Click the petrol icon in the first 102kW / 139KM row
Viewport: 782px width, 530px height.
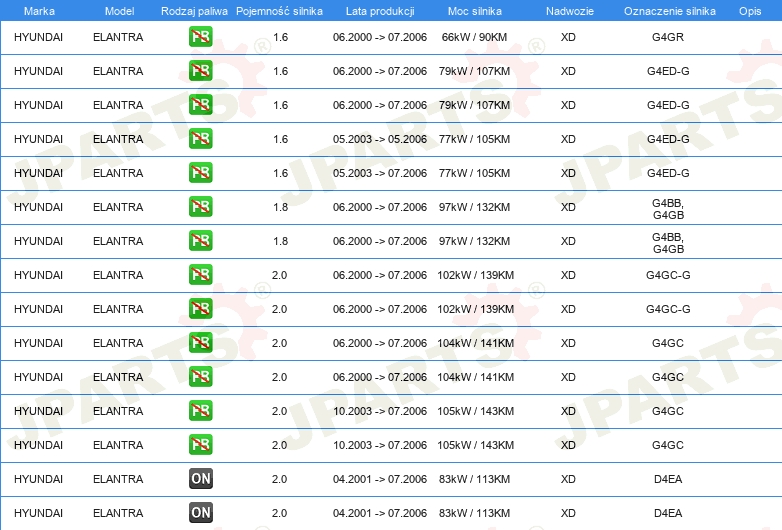tap(200, 275)
